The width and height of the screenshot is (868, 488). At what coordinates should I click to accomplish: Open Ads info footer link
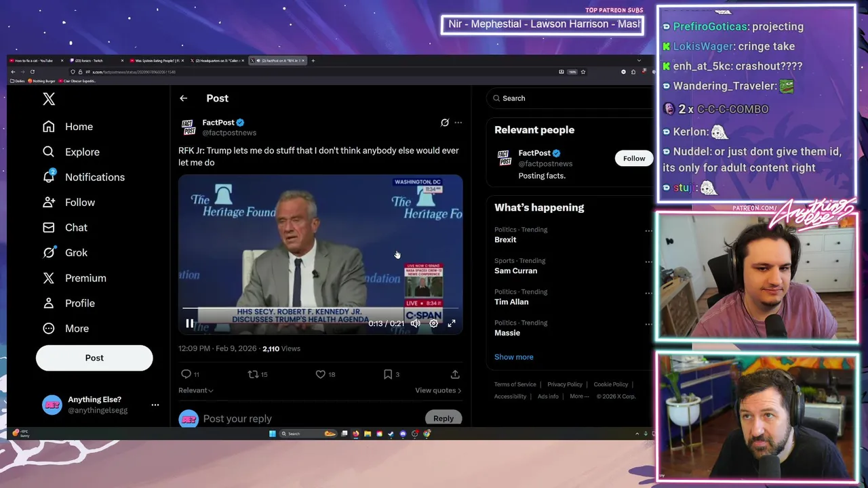[548, 396]
